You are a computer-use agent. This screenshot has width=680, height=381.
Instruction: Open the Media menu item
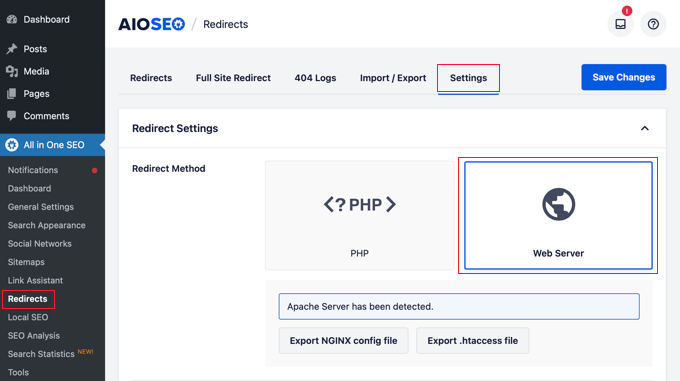36,72
